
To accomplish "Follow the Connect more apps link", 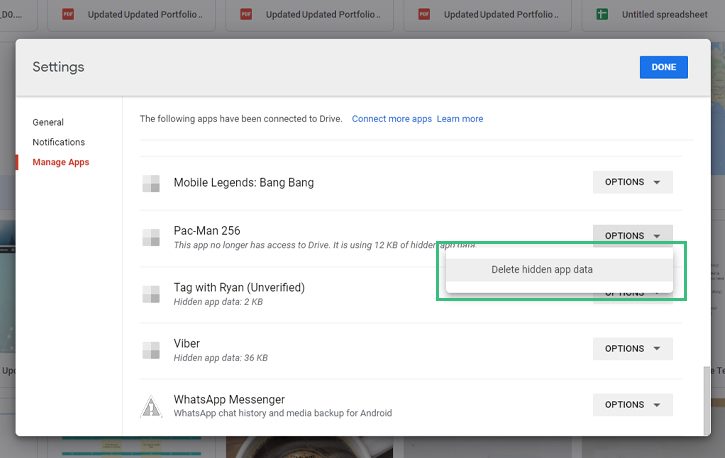I will (x=392, y=119).
